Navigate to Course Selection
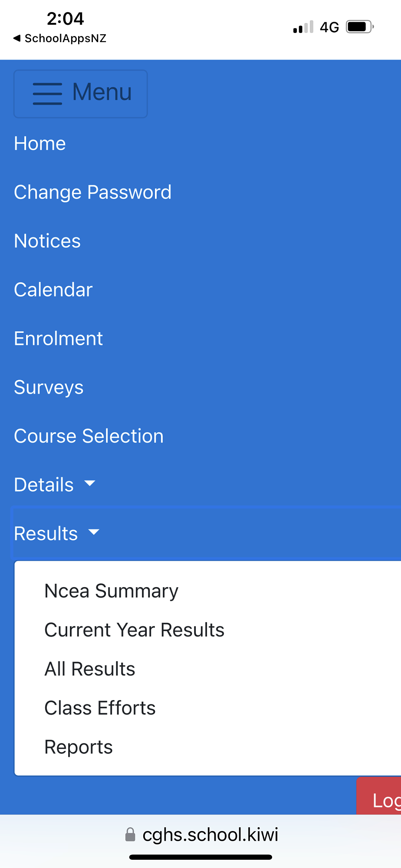The image size is (401, 868). 89,436
